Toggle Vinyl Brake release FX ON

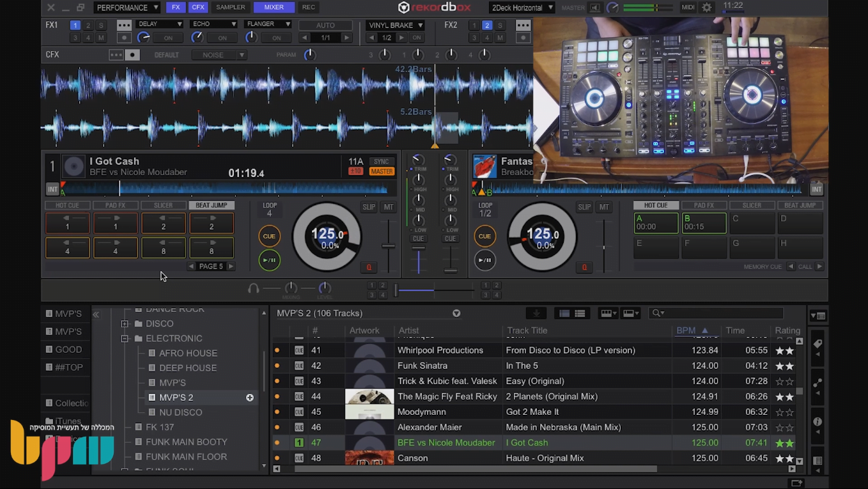tap(417, 38)
